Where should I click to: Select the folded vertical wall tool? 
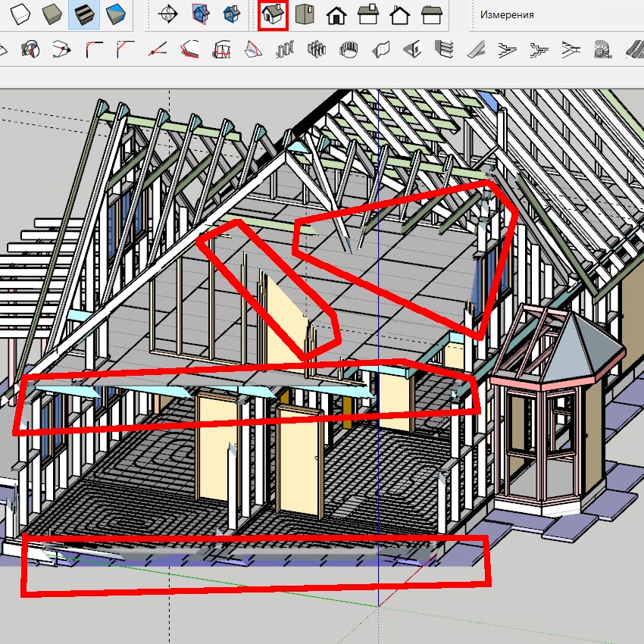380,50
